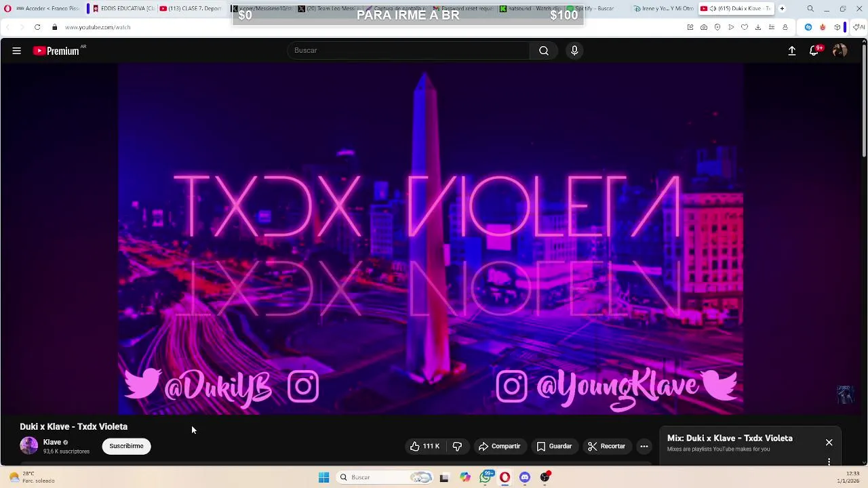This screenshot has height=488, width=868.
Task: Open Task View in taskbar
Action: 444,477
